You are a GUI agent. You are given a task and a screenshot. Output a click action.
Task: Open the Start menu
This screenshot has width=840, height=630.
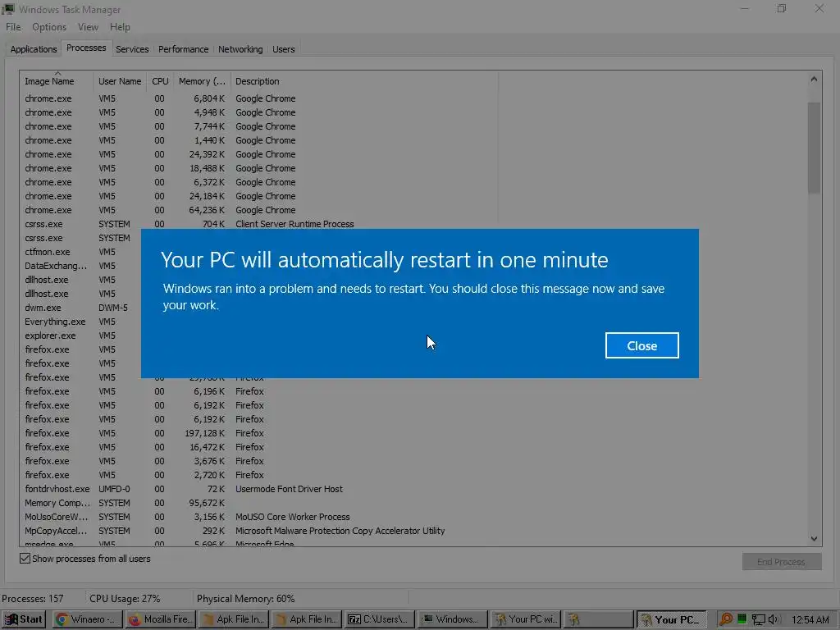tap(24, 619)
